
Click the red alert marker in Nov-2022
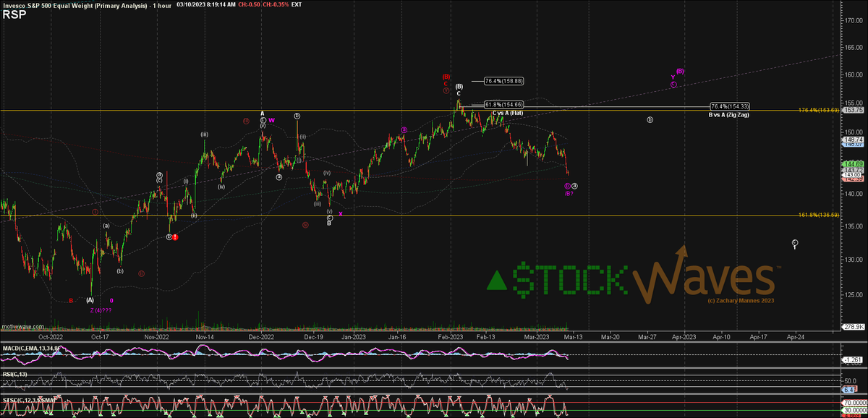coord(175,236)
